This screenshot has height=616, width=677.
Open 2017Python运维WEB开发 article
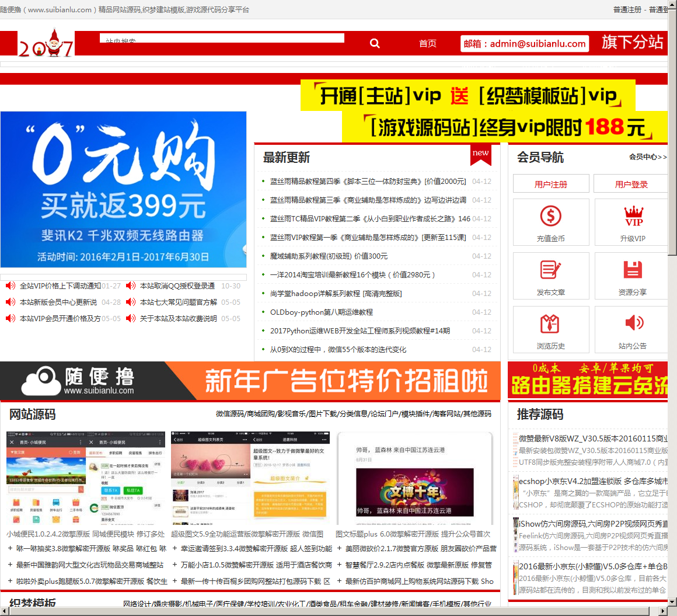pyautogui.click(x=360, y=330)
